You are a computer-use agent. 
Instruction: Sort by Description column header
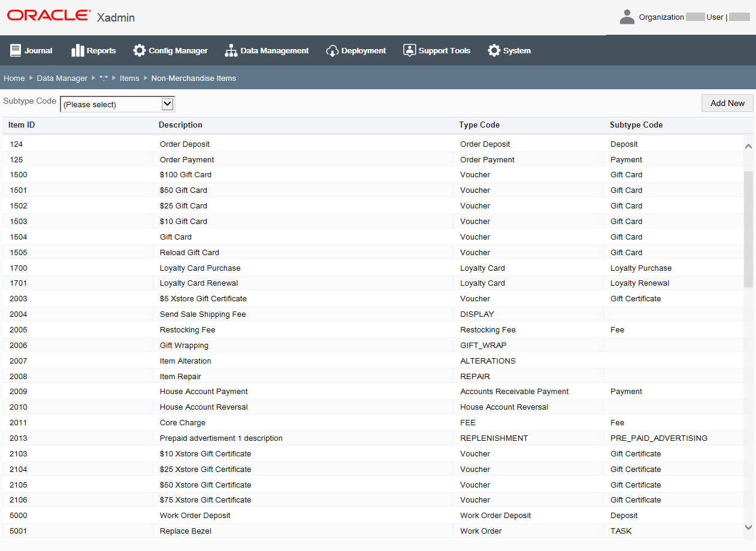click(x=180, y=125)
